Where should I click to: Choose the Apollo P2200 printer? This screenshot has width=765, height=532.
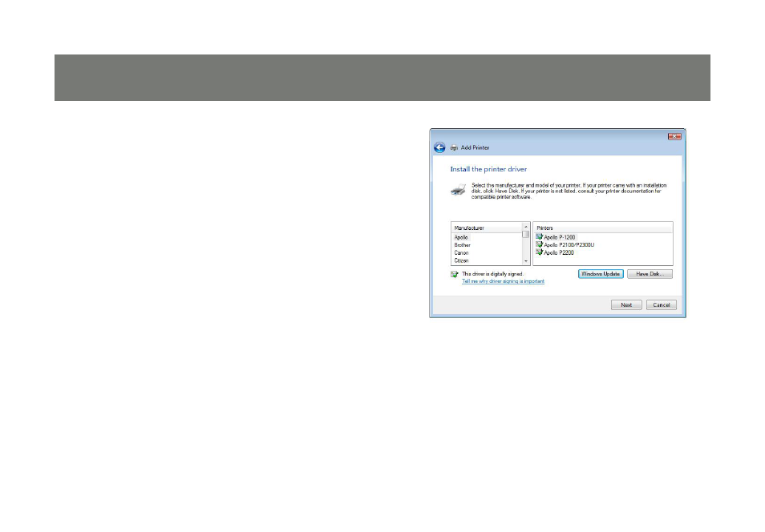(x=559, y=253)
